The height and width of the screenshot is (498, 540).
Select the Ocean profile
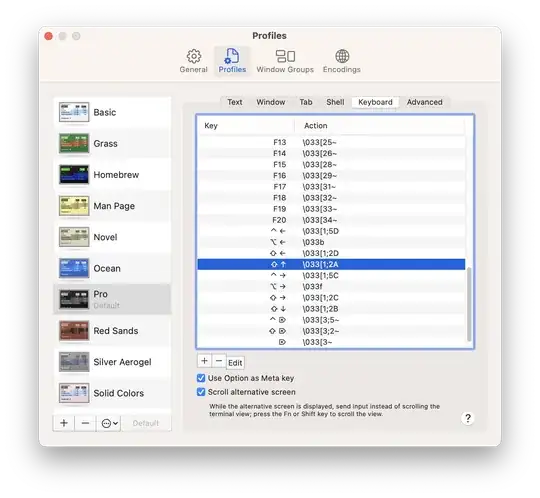(x=112, y=268)
